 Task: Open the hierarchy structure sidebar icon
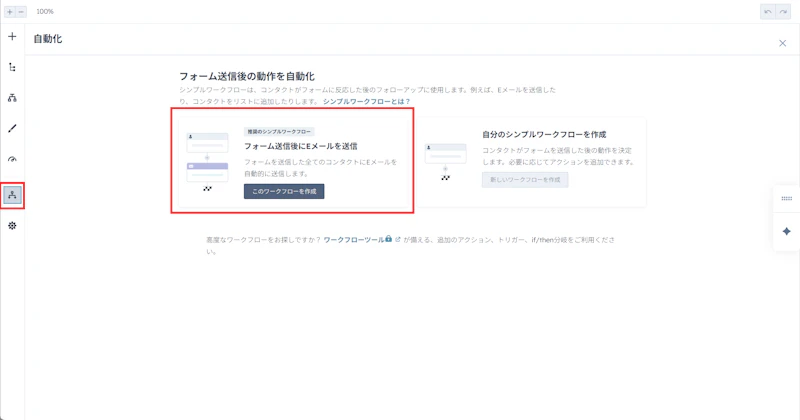[12, 98]
